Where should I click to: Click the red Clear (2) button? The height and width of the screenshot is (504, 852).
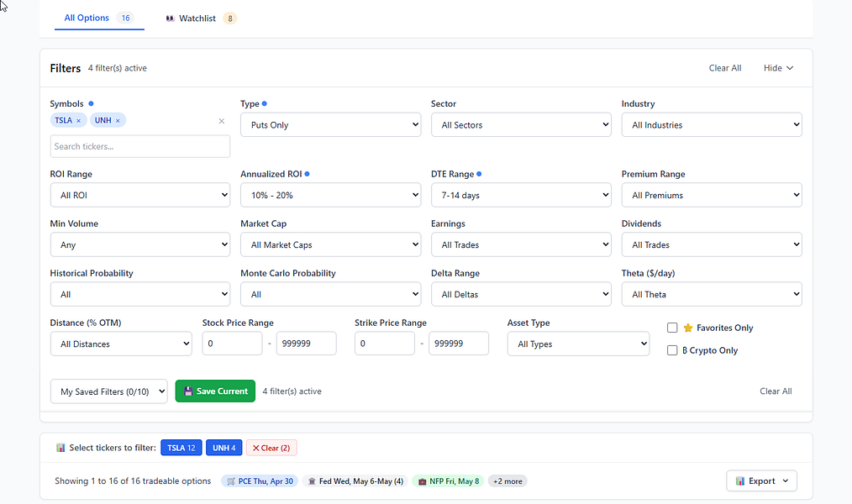click(271, 448)
